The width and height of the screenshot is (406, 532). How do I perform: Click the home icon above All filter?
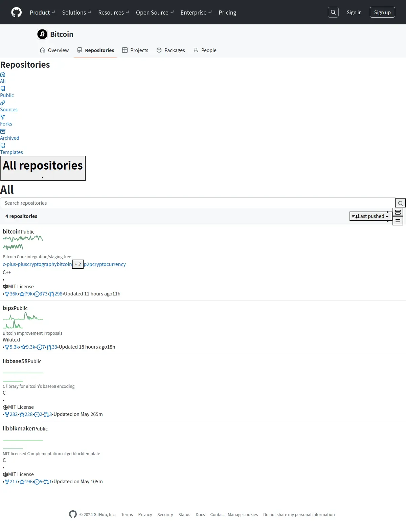(3, 74)
